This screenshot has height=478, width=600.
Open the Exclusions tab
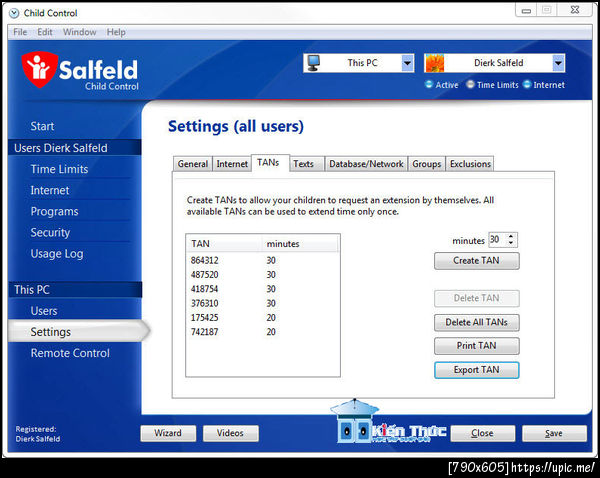[x=470, y=164]
